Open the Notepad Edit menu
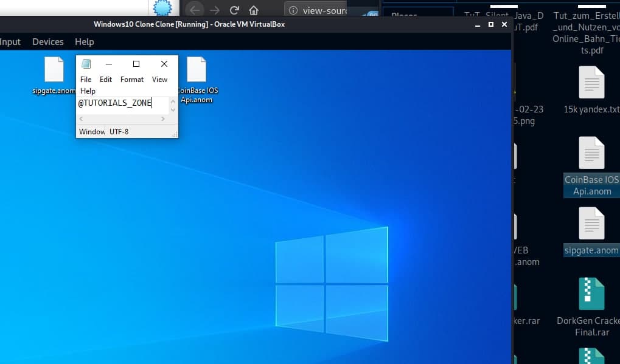This screenshot has width=620, height=364. (106, 80)
